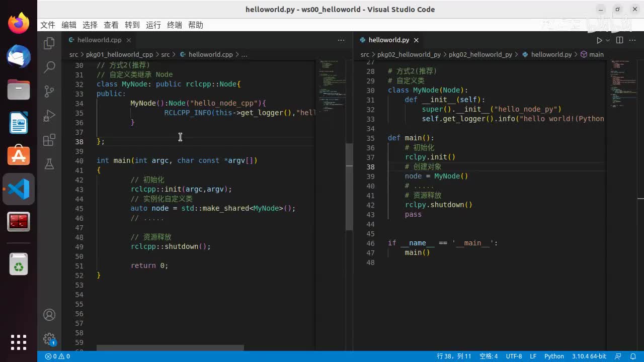
Task: Open Ubuntu Software from the dock
Action: pos(19,156)
